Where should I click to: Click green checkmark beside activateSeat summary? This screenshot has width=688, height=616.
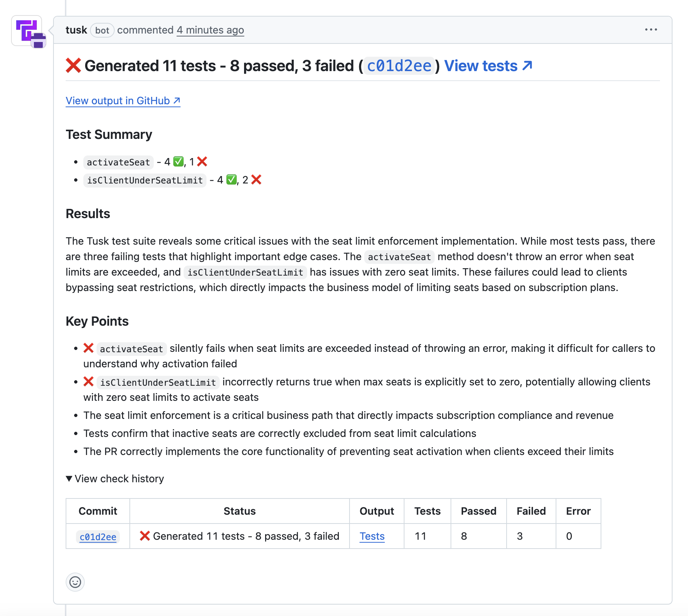click(178, 161)
